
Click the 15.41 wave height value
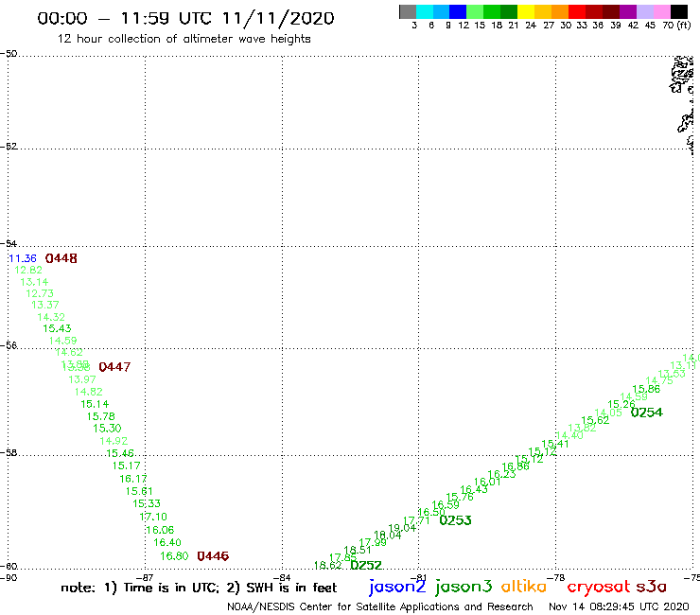pyautogui.click(x=555, y=444)
